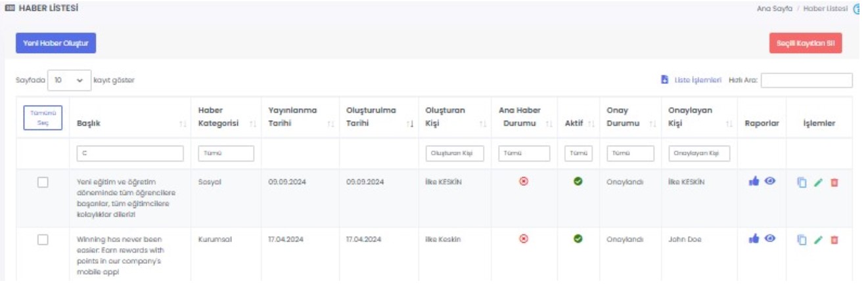868x294 pixels.
Task: Edit the Winning news row using the pencil icon
Action: point(817,240)
